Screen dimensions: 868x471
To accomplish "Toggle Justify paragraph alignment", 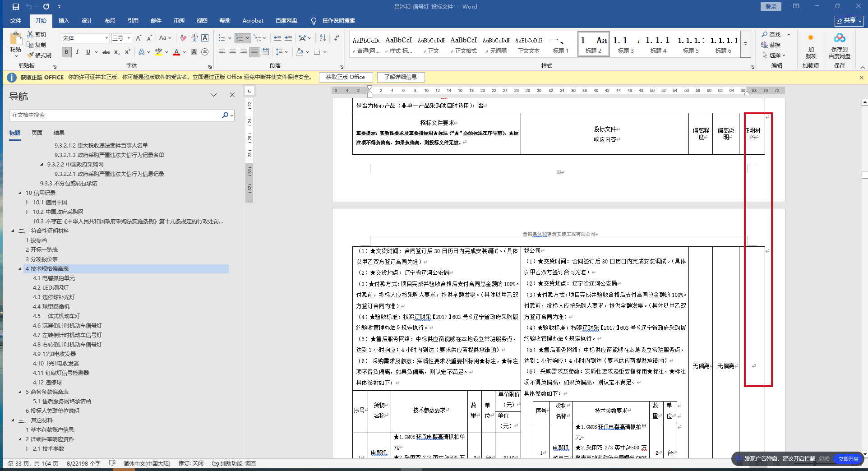I will click(254, 52).
